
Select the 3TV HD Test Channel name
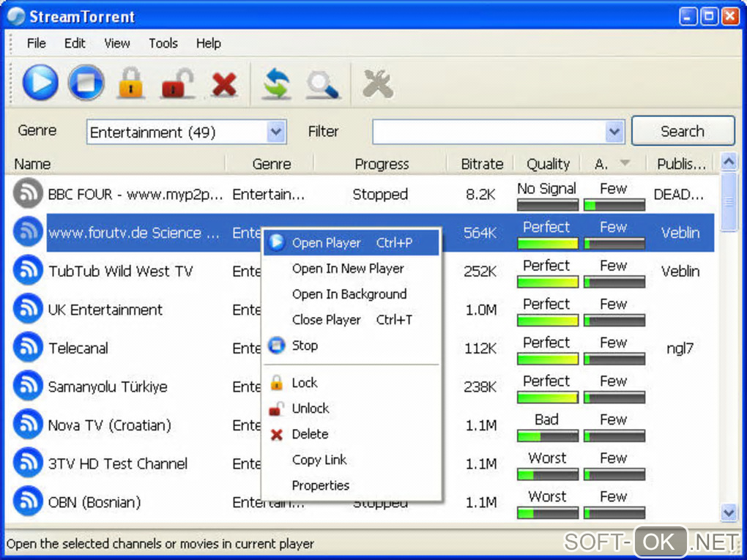(118, 463)
